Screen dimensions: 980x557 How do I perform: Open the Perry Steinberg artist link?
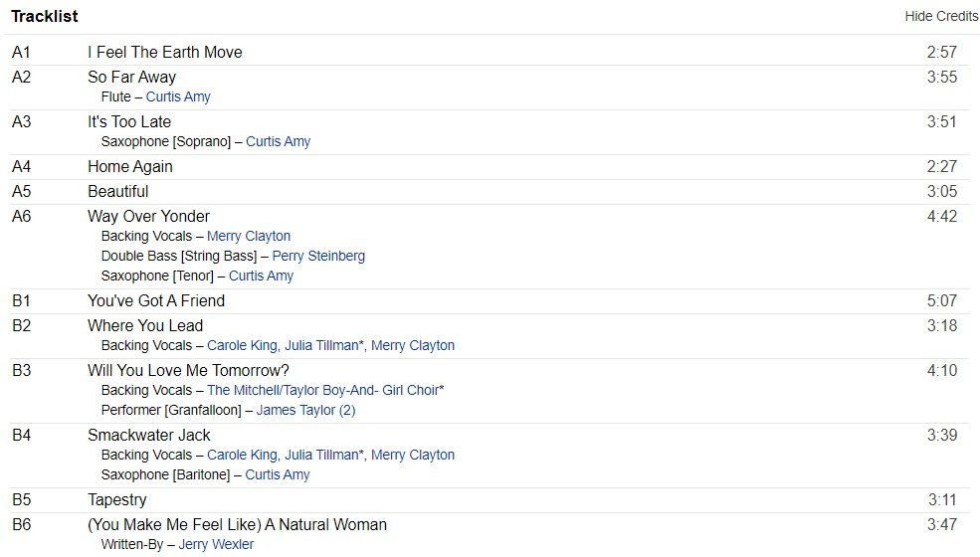pyautogui.click(x=318, y=256)
